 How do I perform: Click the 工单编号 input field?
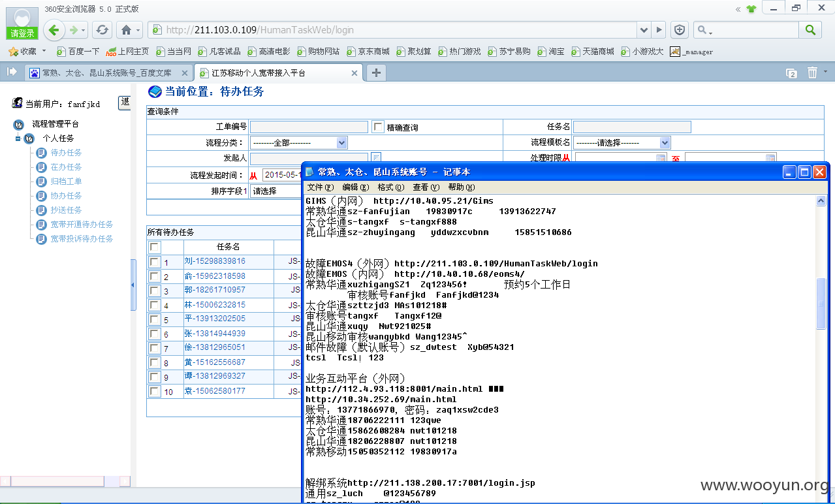pyautogui.click(x=309, y=127)
